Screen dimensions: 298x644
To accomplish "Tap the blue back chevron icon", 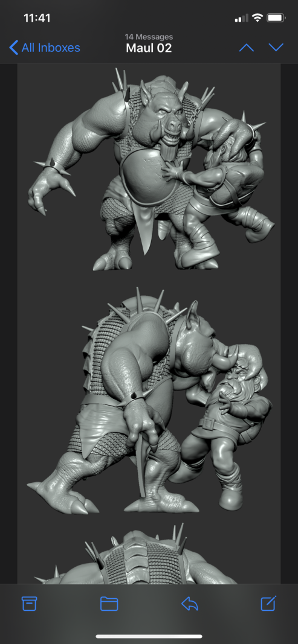I will pos(13,48).
